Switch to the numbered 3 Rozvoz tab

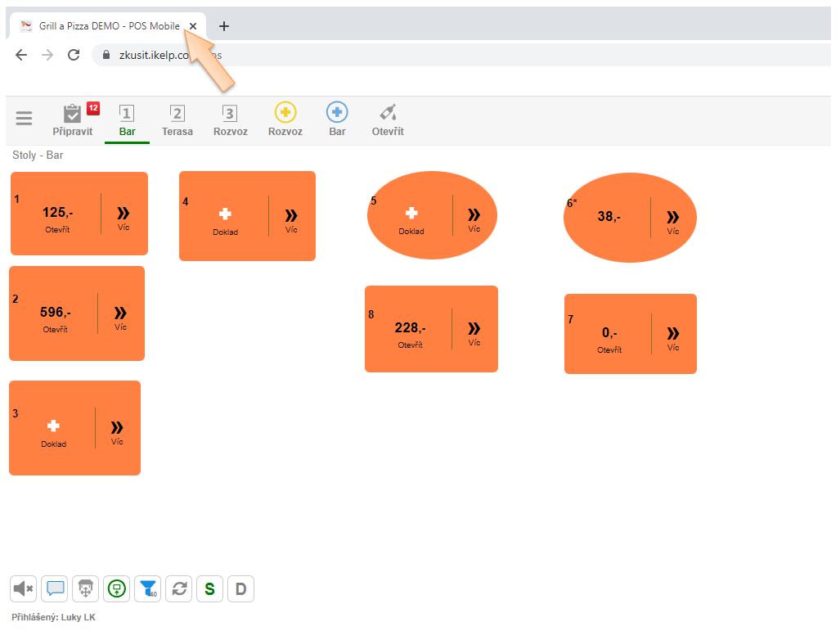tap(230, 119)
